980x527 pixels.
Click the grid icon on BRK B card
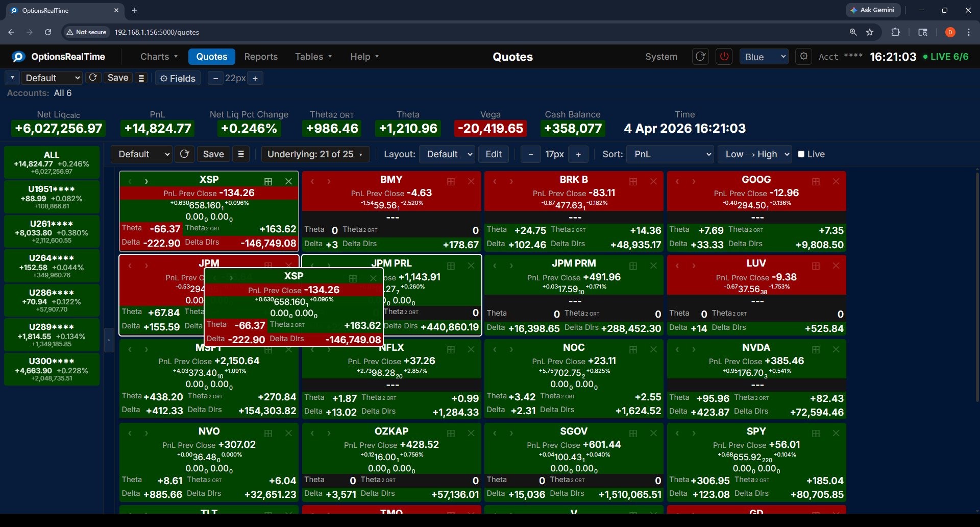point(633,181)
